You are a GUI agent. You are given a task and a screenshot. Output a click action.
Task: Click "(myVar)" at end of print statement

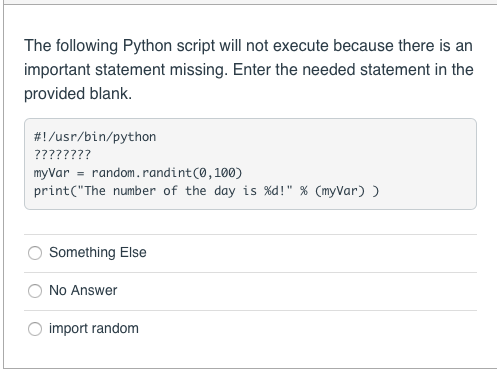340,191
